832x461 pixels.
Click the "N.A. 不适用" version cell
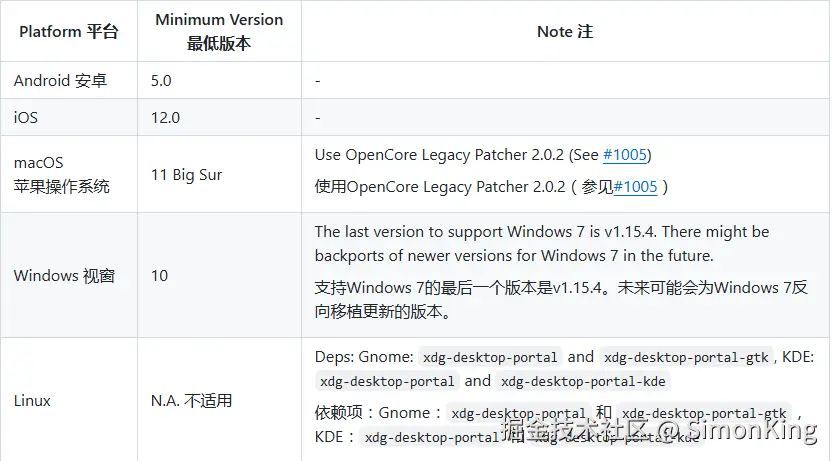[191, 401]
